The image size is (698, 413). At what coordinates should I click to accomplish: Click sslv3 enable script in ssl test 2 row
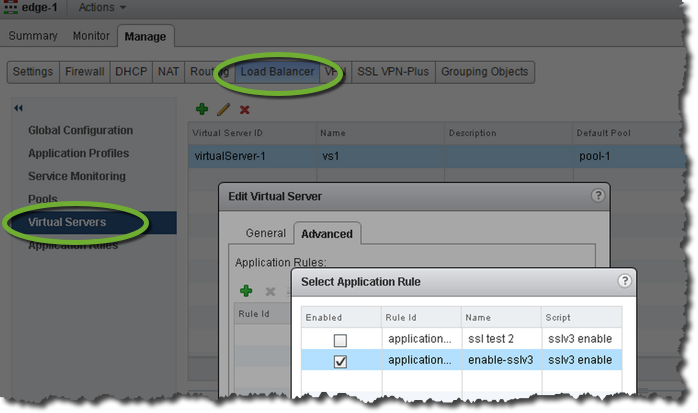click(581, 339)
